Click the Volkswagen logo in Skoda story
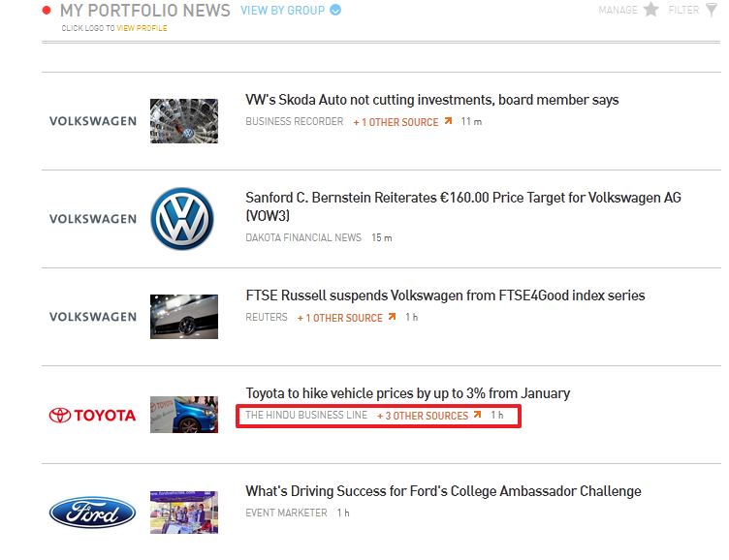 [x=93, y=121]
